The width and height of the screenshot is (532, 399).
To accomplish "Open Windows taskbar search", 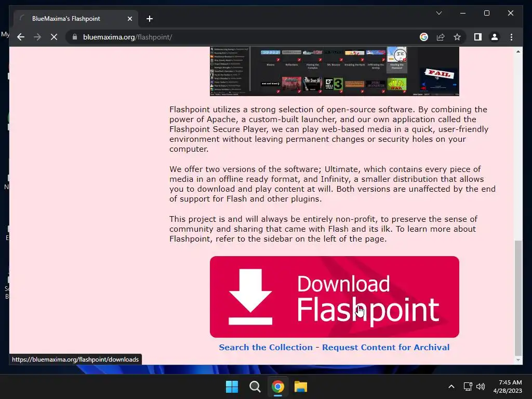I will click(x=255, y=387).
